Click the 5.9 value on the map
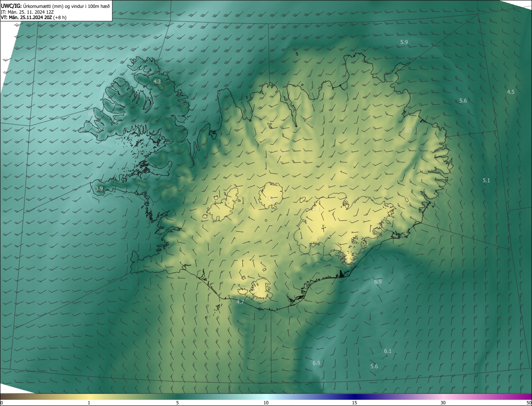Viewport: 532px width, 406px height. point(404,42)
